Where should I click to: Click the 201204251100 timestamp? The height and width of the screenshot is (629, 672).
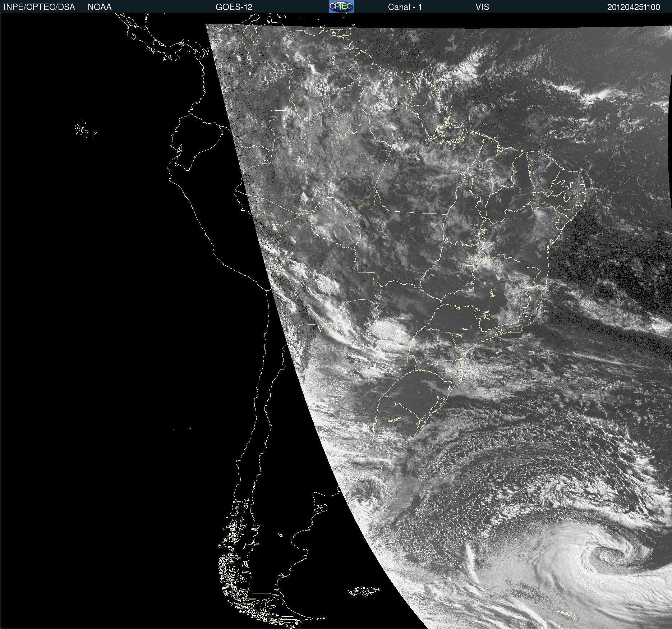[634, 7]
